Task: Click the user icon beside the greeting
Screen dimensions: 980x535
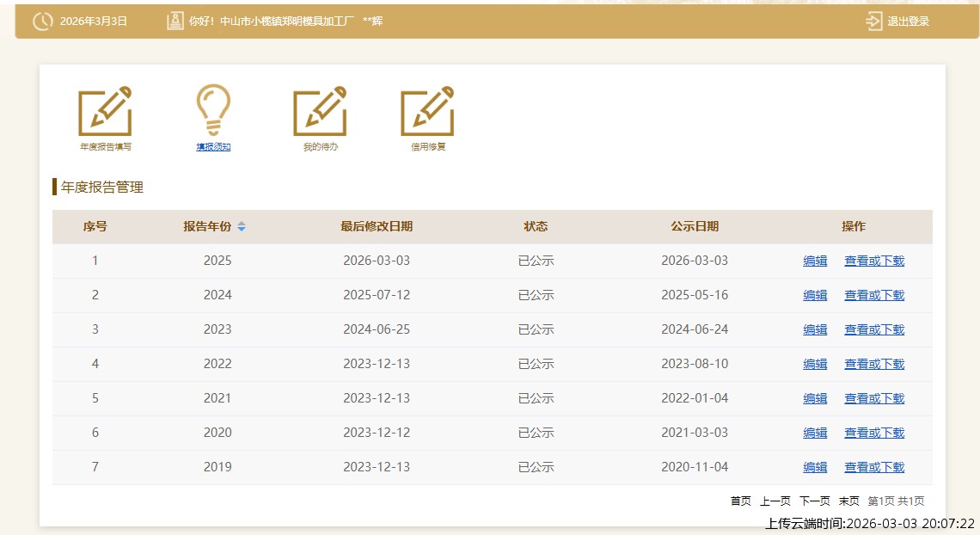Action: tap(175, 22)
